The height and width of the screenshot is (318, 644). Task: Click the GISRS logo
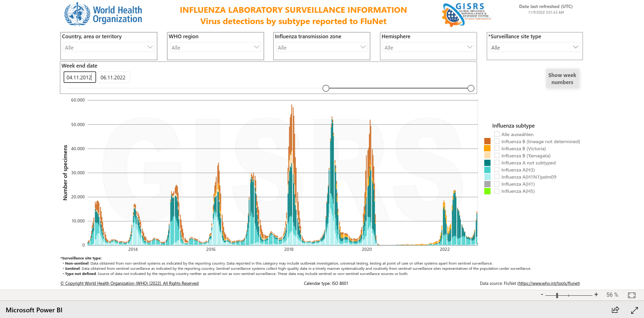coord(466,14)
